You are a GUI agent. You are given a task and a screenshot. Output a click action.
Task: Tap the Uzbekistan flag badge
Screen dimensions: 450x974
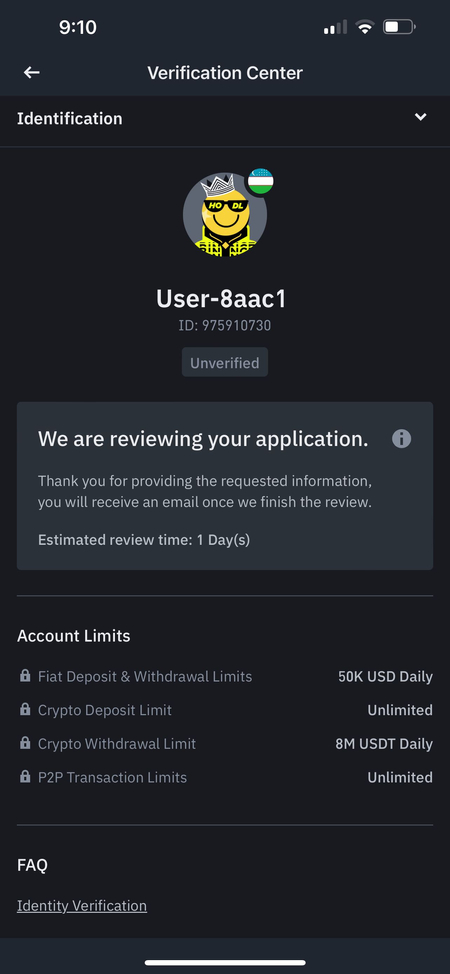(260, 181)
